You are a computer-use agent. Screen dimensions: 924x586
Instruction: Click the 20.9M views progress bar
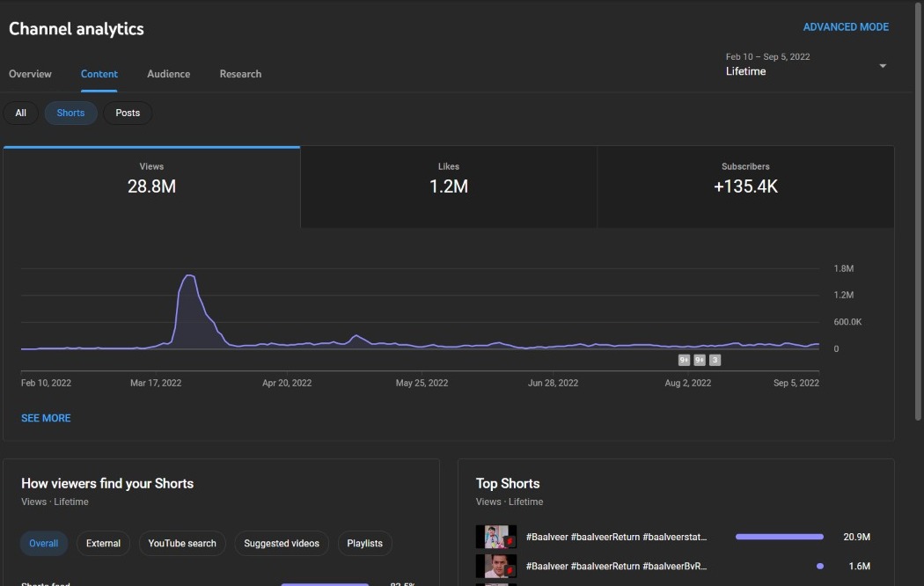tap(779, 537)
